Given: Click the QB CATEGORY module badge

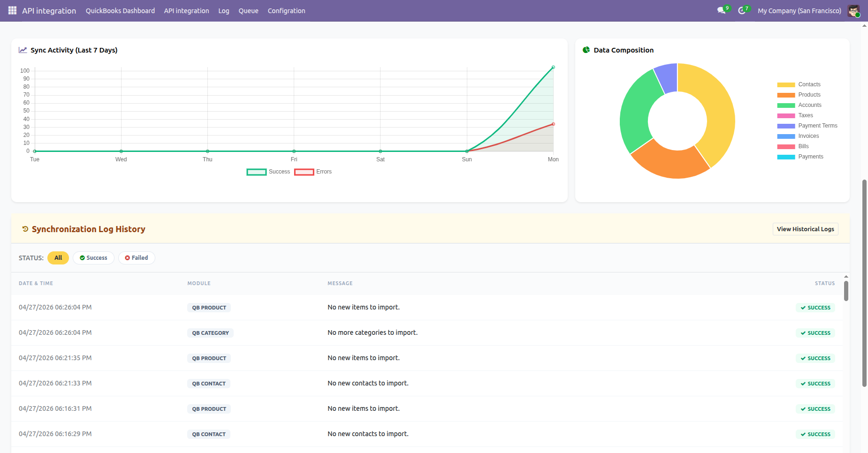Looking at the screenshot, I should click(x=210, y=333).
